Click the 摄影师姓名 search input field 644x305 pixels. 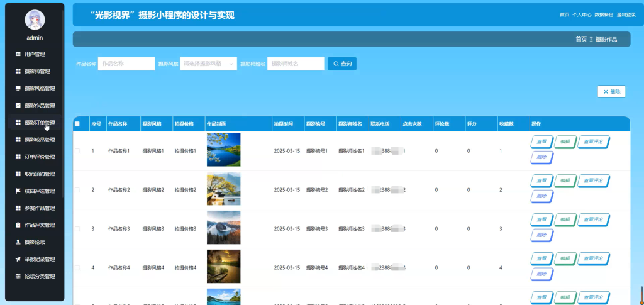(296, 64)
